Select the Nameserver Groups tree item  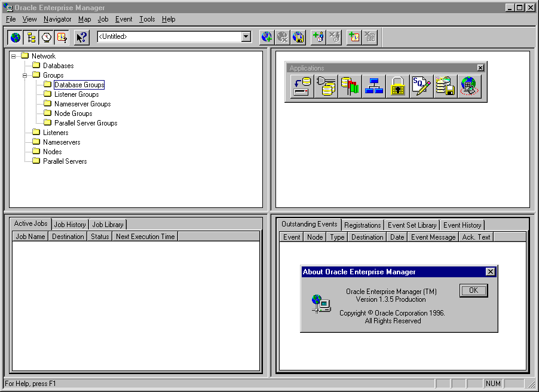pyautogui.click(x=82, y=104)
